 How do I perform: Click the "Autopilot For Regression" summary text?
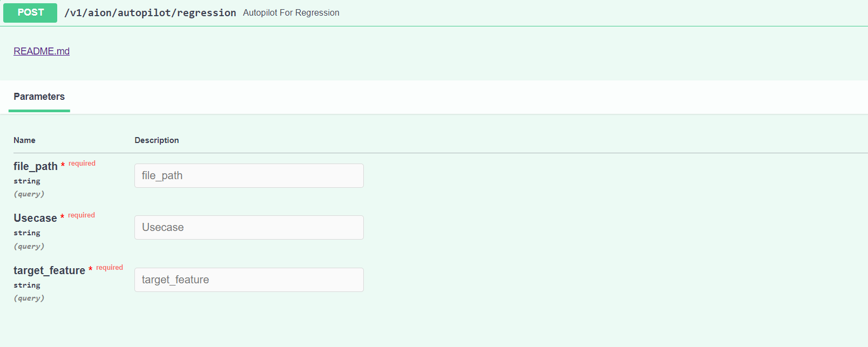pyautogui.click(x=291, y=13)
